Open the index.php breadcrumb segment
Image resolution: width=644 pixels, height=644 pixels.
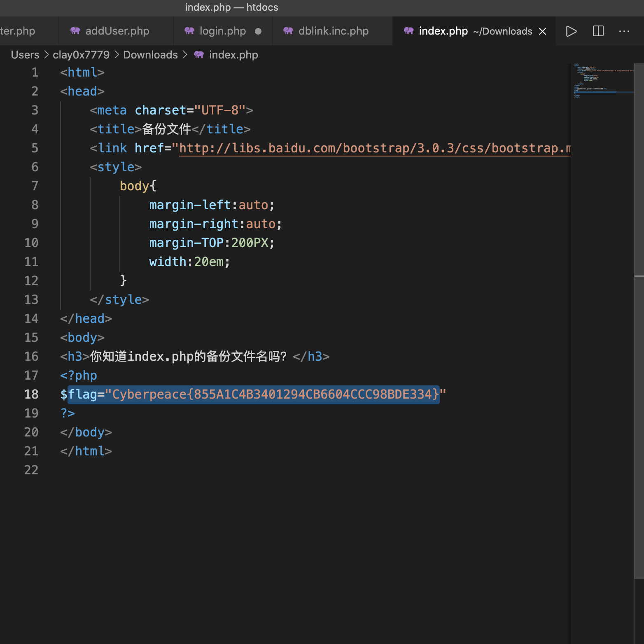pyautogui.click(x=233, y=55)
